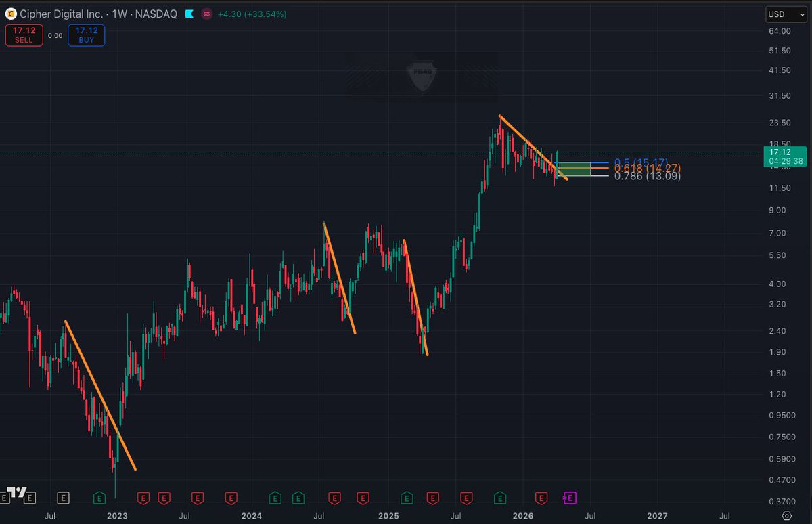This screenshot has width=812, height=524.
Task: Open chart settings gear icon
Action: pos(786,516)
